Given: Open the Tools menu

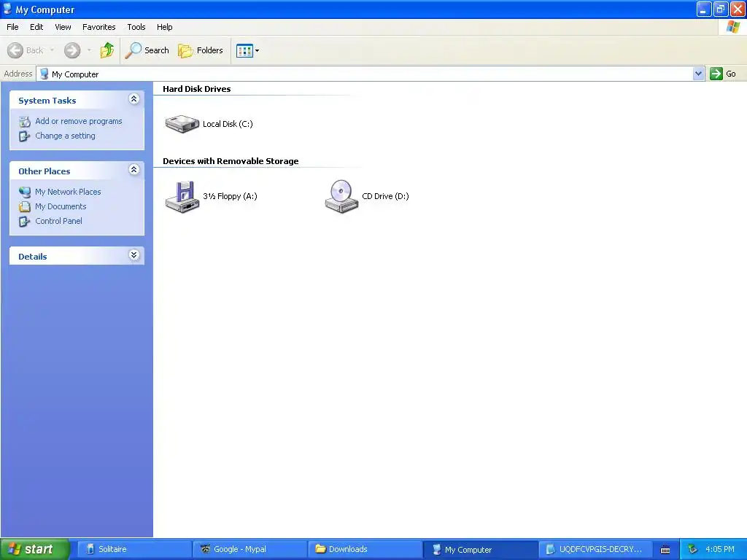Looking at the screenshot, I should pos(136,27).
